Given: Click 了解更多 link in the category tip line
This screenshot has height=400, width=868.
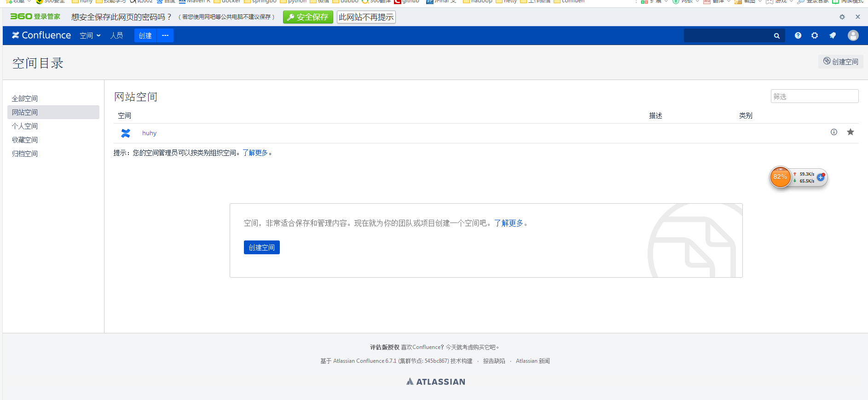Looking at the screenshot, I should point(255,153).
